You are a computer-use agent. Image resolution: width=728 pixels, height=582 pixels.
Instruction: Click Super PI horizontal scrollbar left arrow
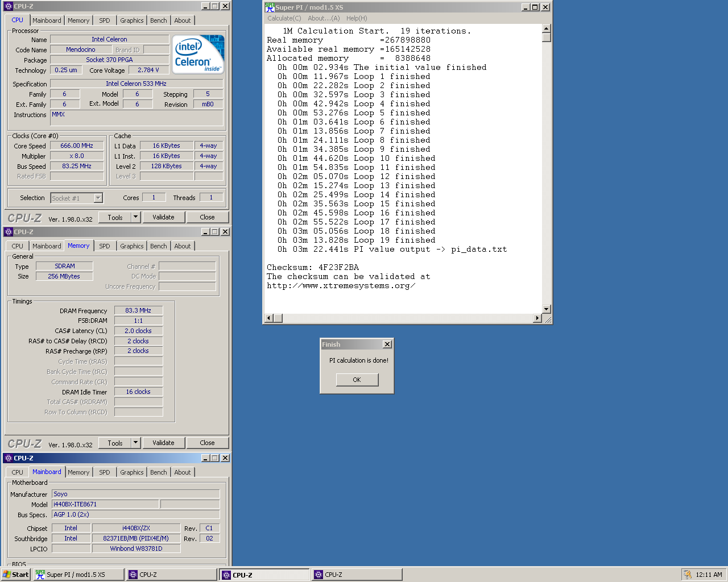269,318
